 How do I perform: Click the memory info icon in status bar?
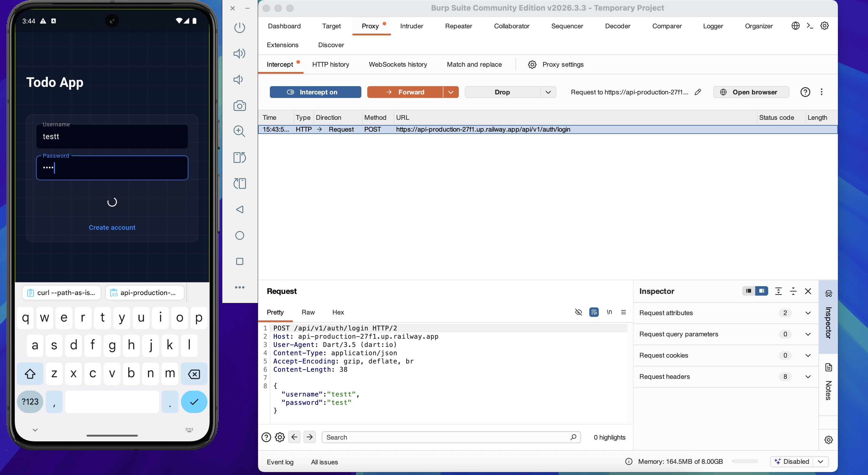coord(629,461)
